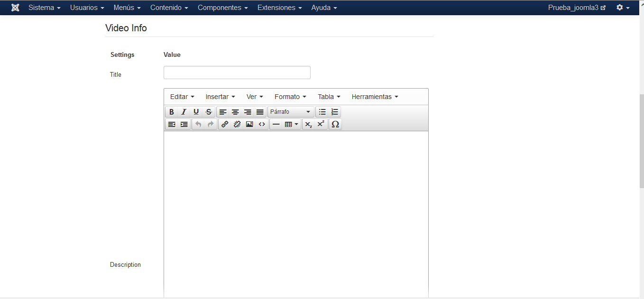Insert special character with Omega icon
The height and width of the screenshot is (299, 644).
tap(335, 125)
